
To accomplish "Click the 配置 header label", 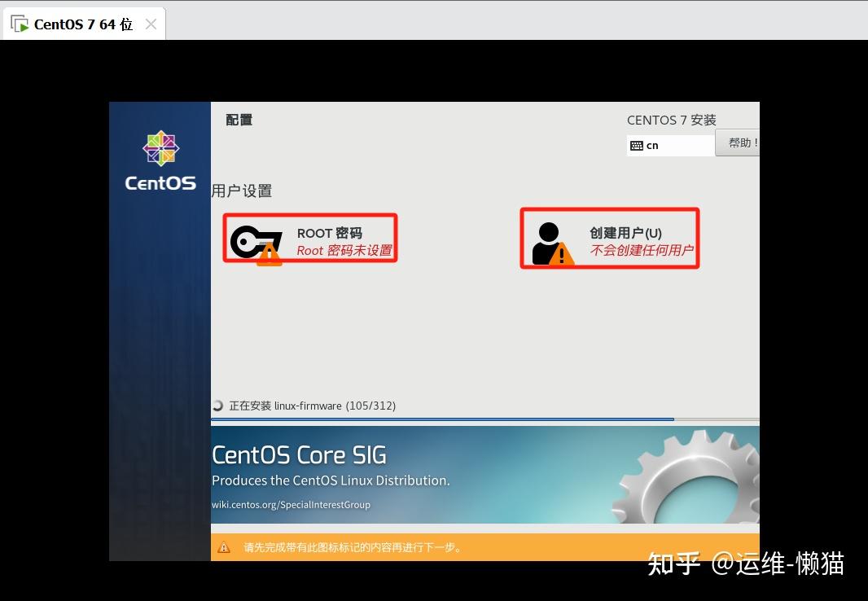I will tap(239, 120).
